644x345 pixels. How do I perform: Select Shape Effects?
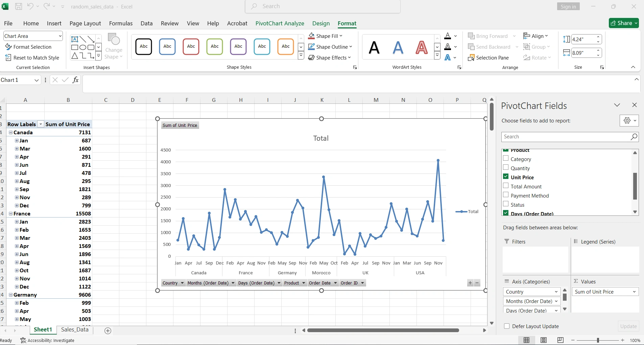click(330, 57)
